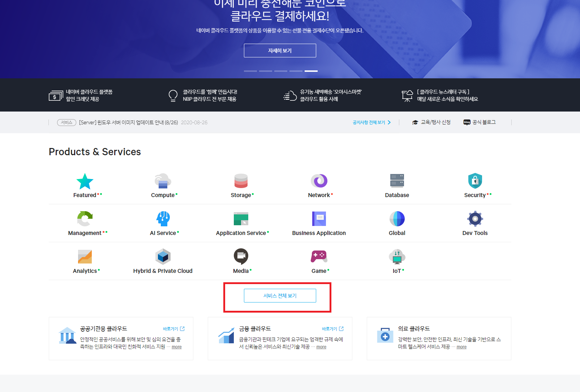Open the Windows server image update notice
The image size is (580, 392).
pos(128,122)
